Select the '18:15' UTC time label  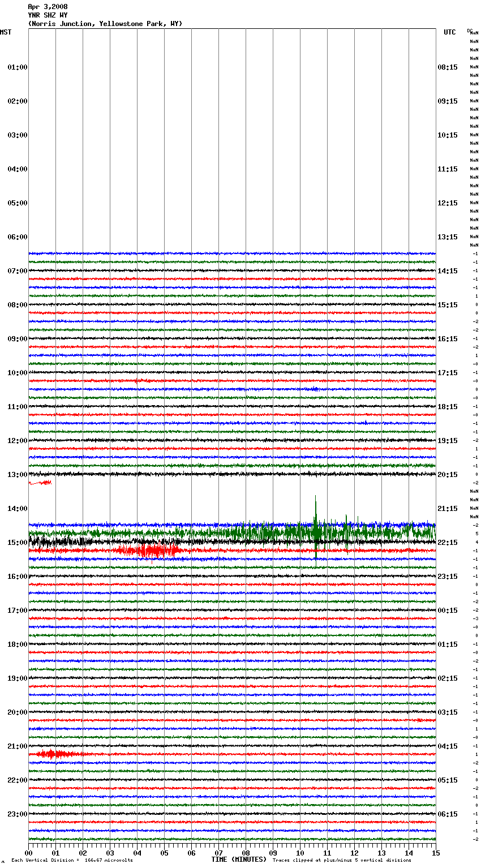point(448,407)
